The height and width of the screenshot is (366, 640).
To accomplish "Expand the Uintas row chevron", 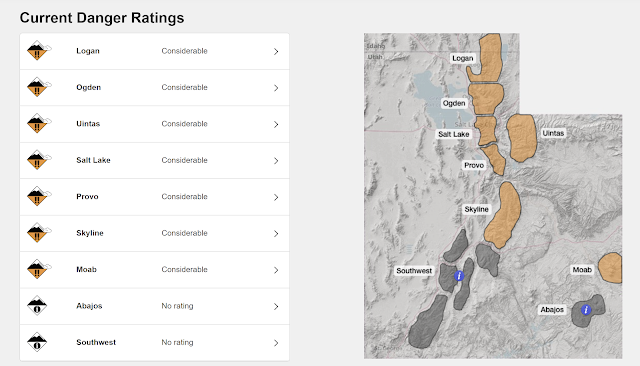I will [276, 124].
